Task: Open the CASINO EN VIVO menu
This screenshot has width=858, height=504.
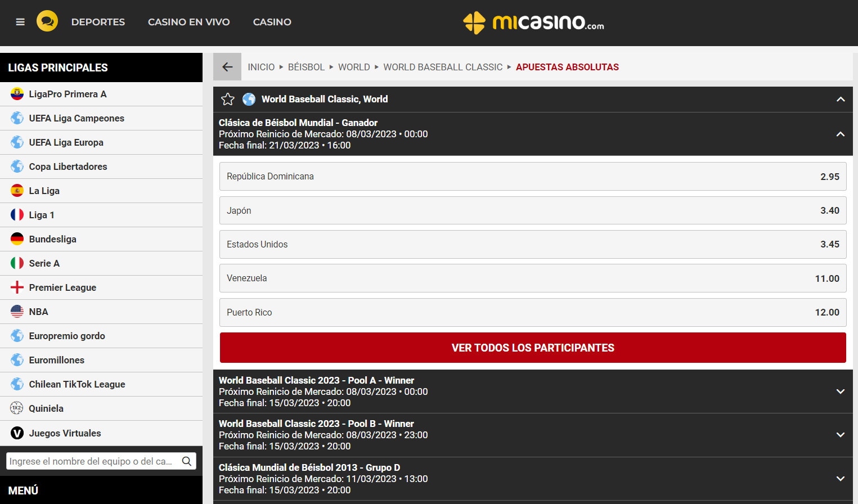Action: coord(189,22)
